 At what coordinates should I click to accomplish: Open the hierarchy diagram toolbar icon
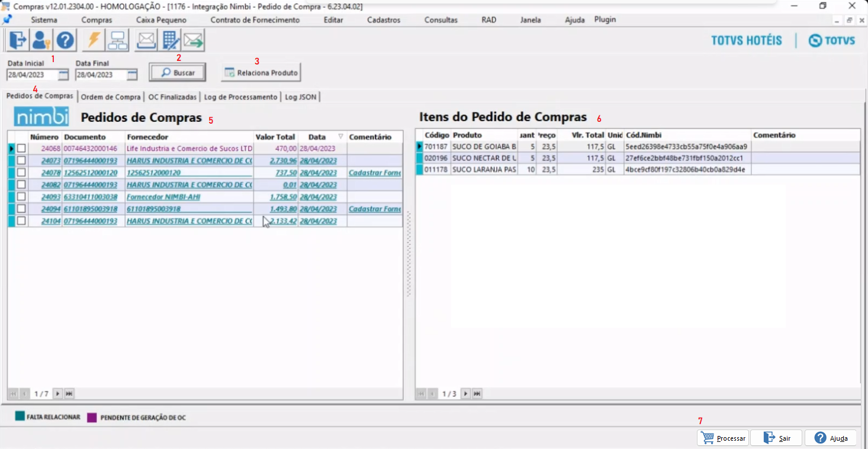118,40
